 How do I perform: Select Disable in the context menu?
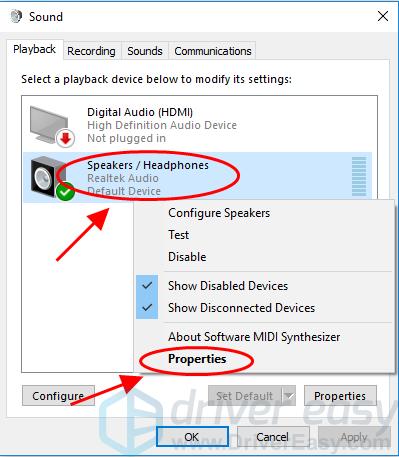click(x=187, y=257)
